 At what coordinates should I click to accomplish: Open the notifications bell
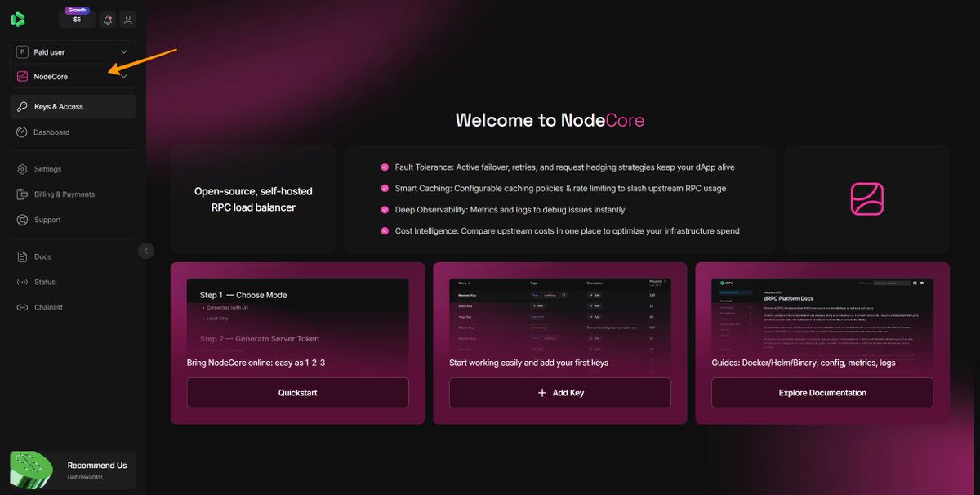point(107,20)
